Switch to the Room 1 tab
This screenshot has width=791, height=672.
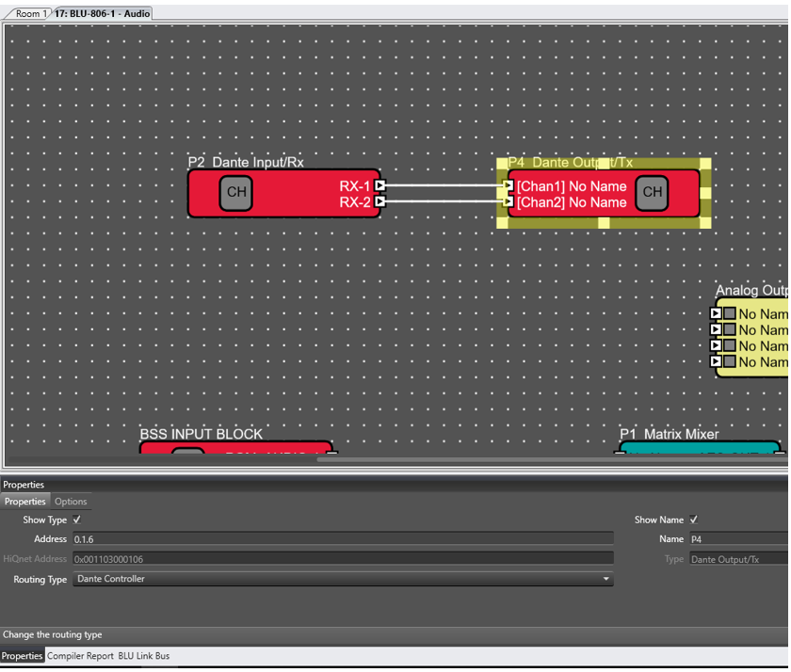tap(28, 13)
